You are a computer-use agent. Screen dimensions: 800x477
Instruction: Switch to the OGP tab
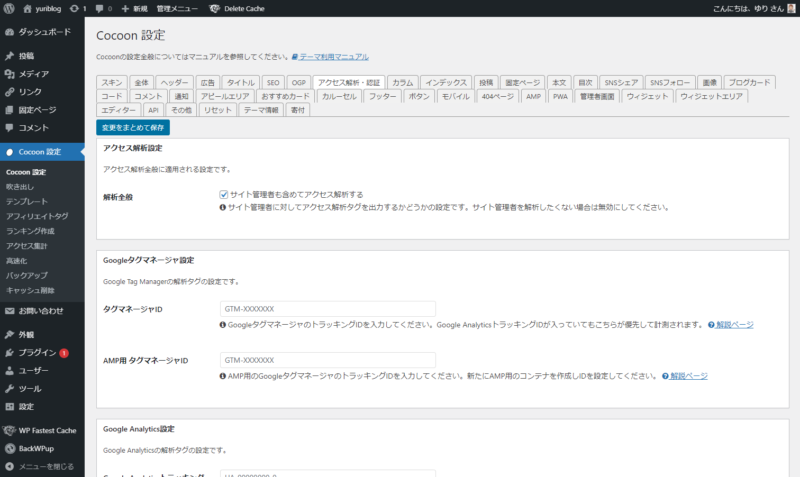[298, 82]
